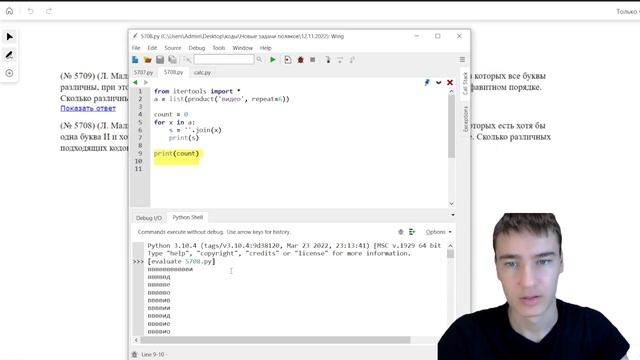Switch to the 5707.py tab
Screen dimensions: 640x360
tap(143, 72)
